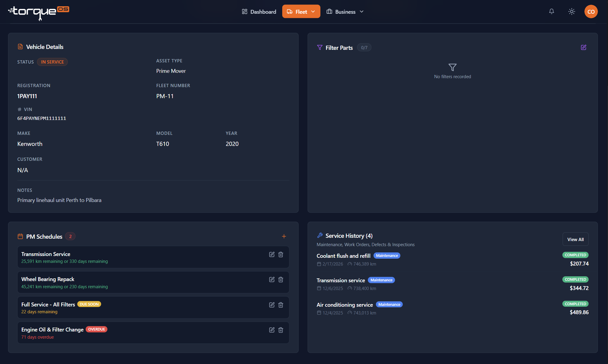
Task: Click the Fleet chevron arrow
Action: 313,12
